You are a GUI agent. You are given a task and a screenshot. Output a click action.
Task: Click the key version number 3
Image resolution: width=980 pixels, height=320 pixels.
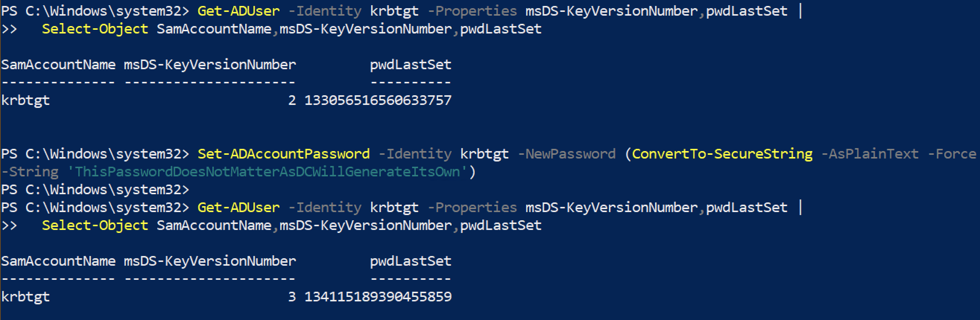pyautogui.click(x=292, y=297)
